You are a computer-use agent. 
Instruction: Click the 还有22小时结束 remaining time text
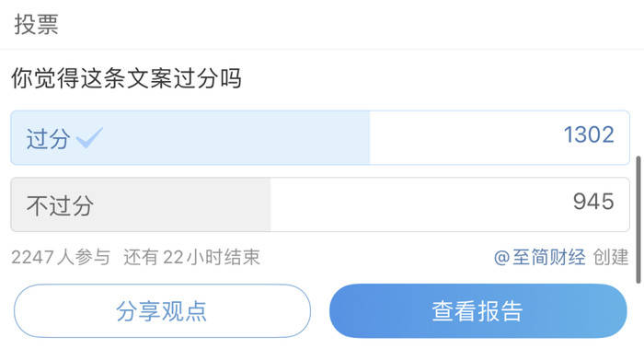pyautogui.click(x=191, y=258)
